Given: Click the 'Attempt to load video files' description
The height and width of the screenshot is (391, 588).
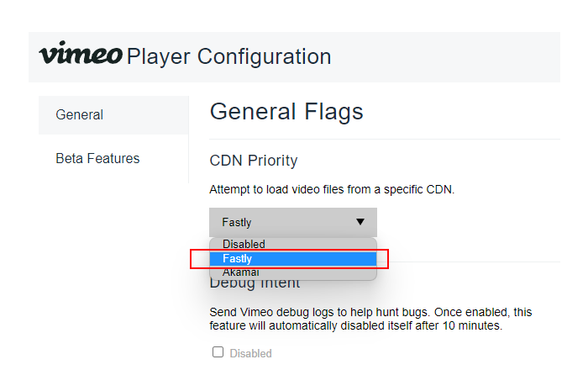Looking at the screenshot, I should [331, 190].
